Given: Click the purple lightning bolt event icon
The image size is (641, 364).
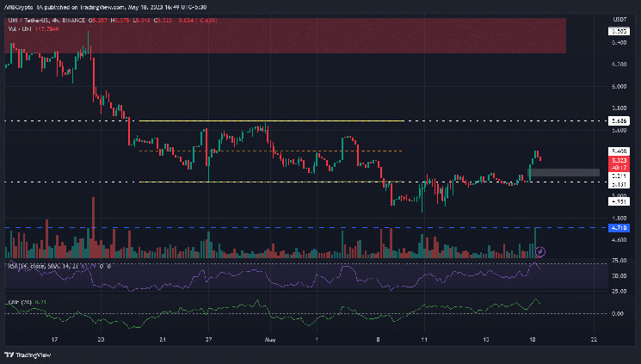Looking at the screenshot, I should coord(539,251).
